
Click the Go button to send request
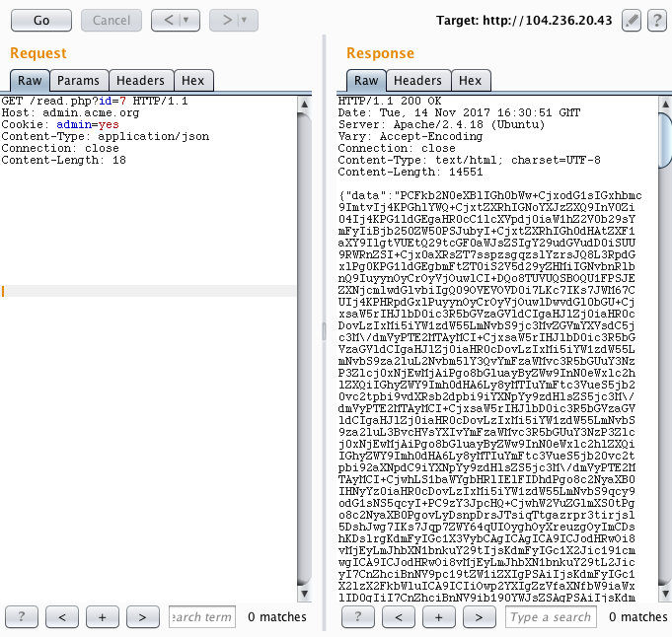click(x=41, y=20)
